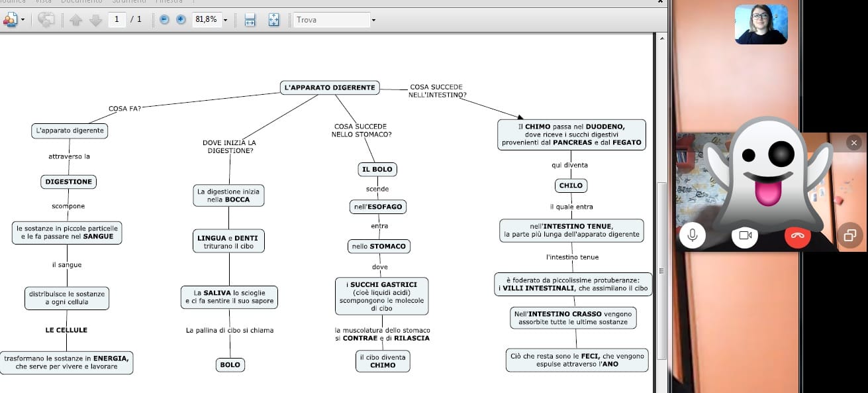868x393 pixels.
Task: Zoom in using the plus button
Action: (x=181, y=20)
